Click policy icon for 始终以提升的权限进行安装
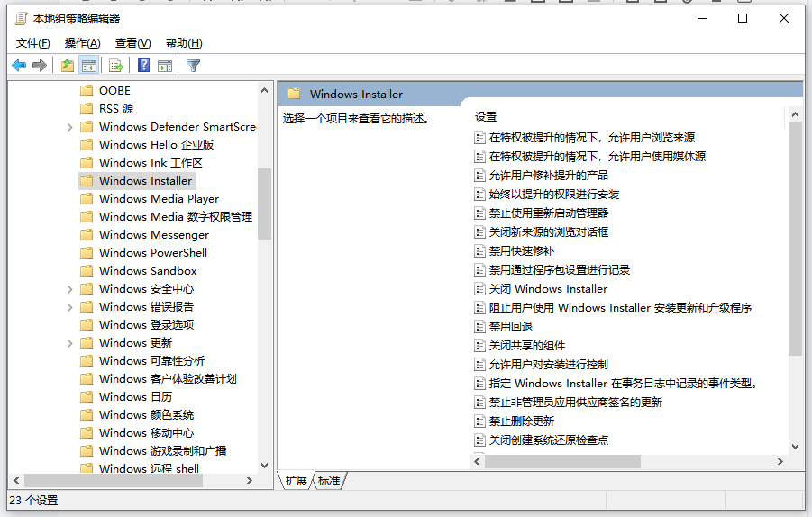 479,194
